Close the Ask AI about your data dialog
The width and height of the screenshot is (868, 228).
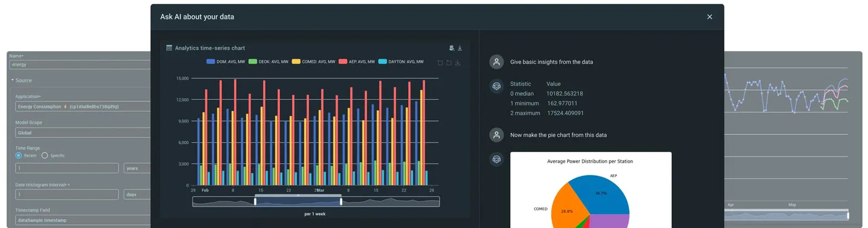[x=710, y=17]
